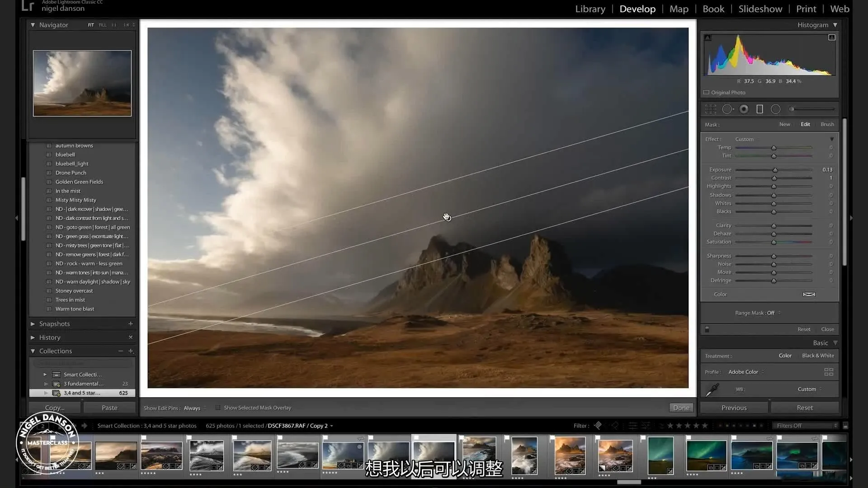The image size is (868, 488).
Task: Toggle the graduated filter on/off switch
Action: [x=707, y=329]
